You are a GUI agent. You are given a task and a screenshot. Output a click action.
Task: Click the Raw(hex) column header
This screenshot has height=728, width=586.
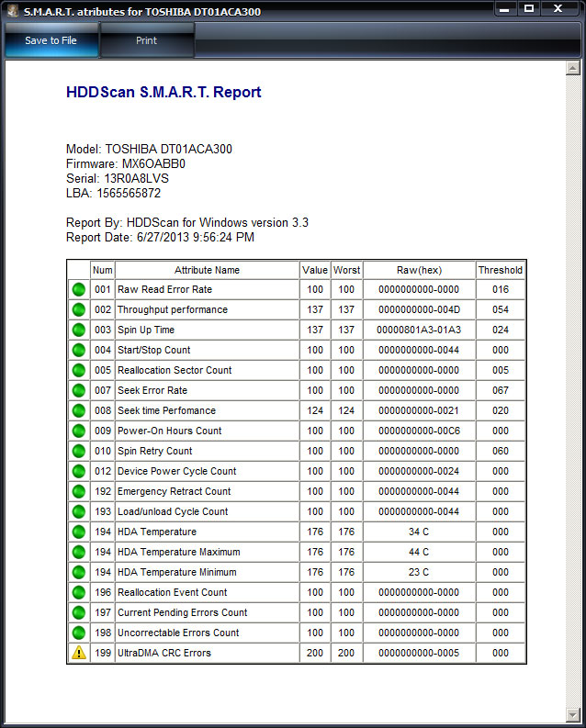point(420,270)
